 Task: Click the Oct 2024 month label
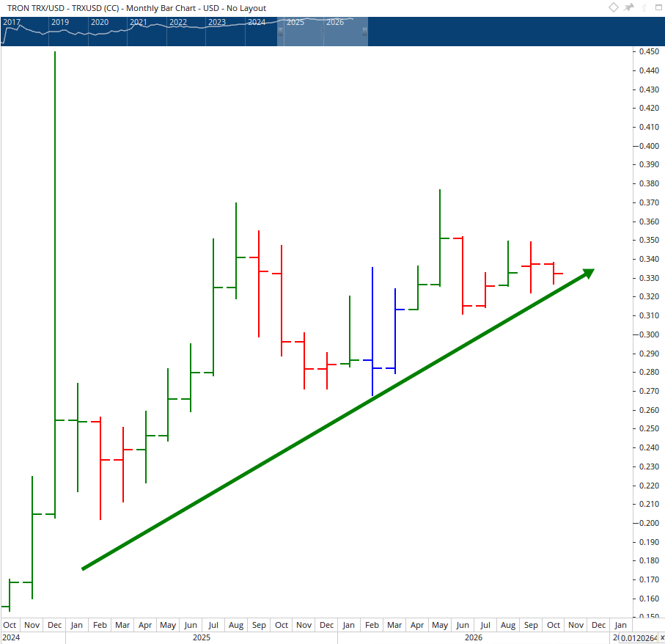[x=10, y=625]
